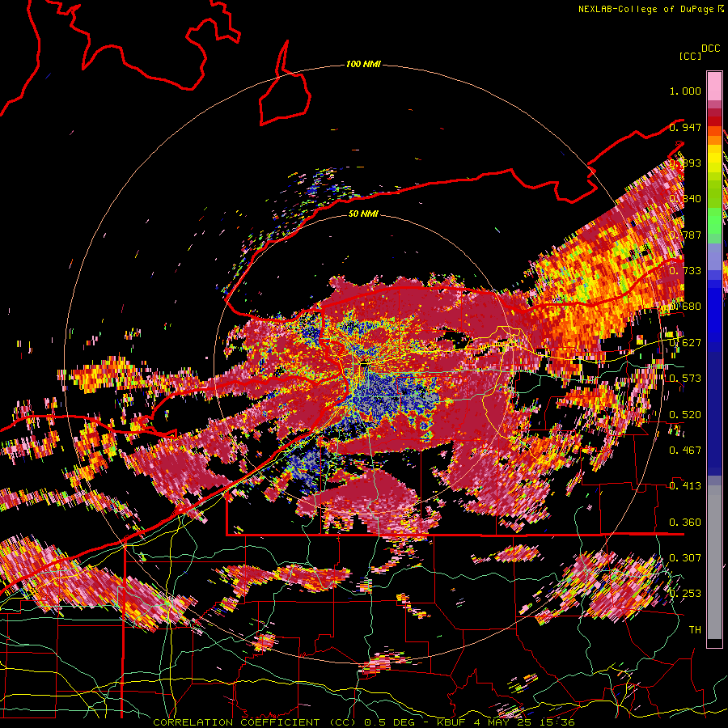Click the 0.840 scale value
The height and width of the screenshot is (728, 728).
pyautogui.click(x=685, y=199)
